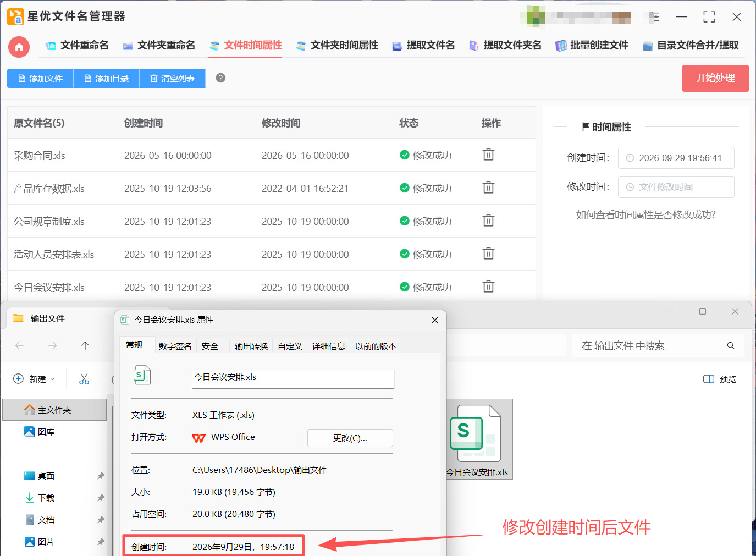The width and height of the screenshot is (756, 556).
Task: Expand the 新建 dropdown in Explorer
Action: click(x=34, y=379)
